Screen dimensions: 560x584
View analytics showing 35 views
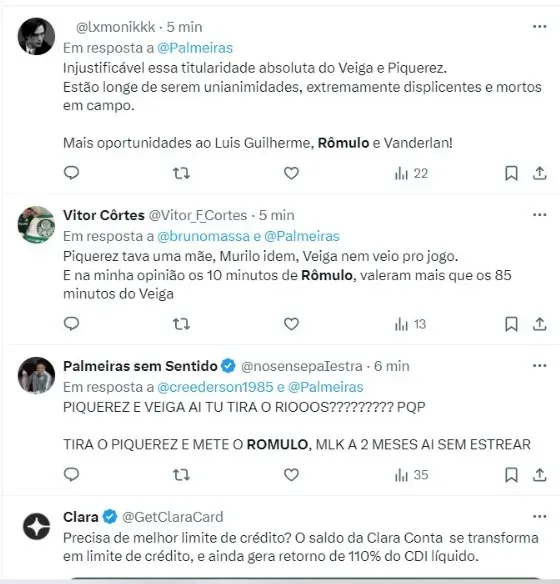coord(411,475)
